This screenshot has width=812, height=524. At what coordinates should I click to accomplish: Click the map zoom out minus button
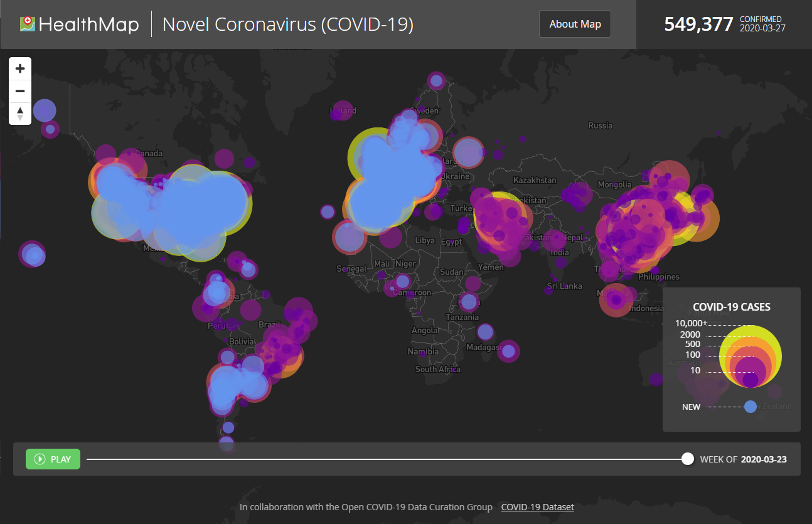[20, 91]
